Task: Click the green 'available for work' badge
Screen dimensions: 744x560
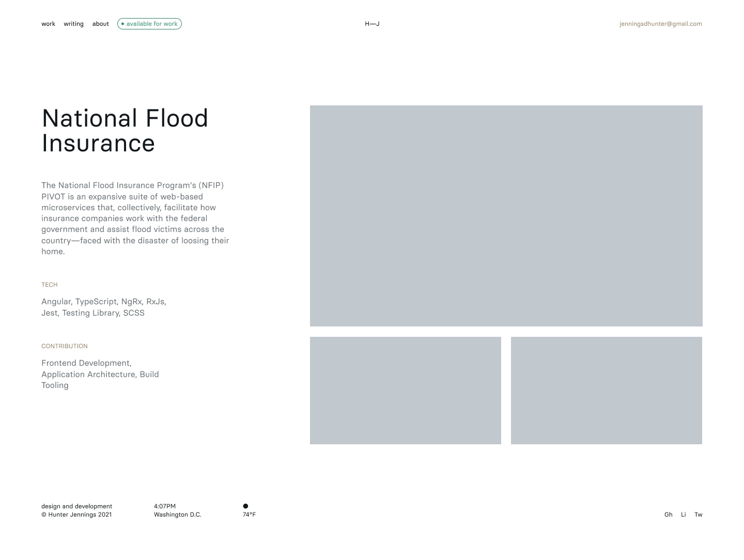Action: [149, 24]
